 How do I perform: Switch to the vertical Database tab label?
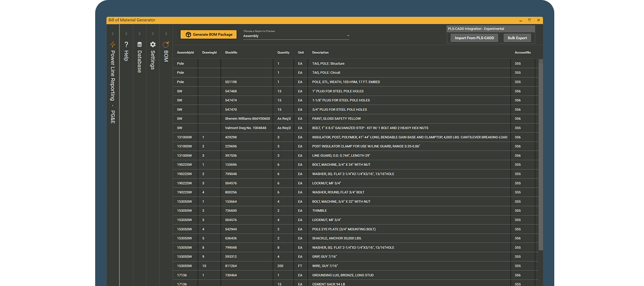point(140,62)
